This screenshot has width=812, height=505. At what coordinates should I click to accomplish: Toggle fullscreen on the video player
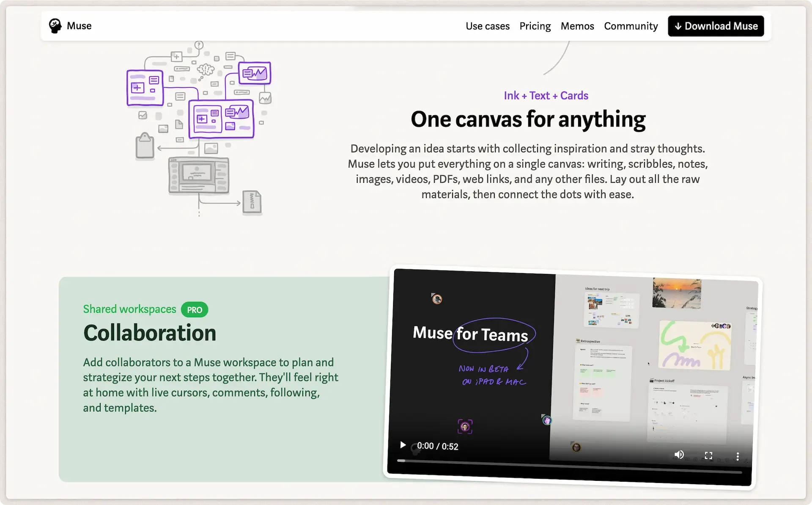click(708, 455)
